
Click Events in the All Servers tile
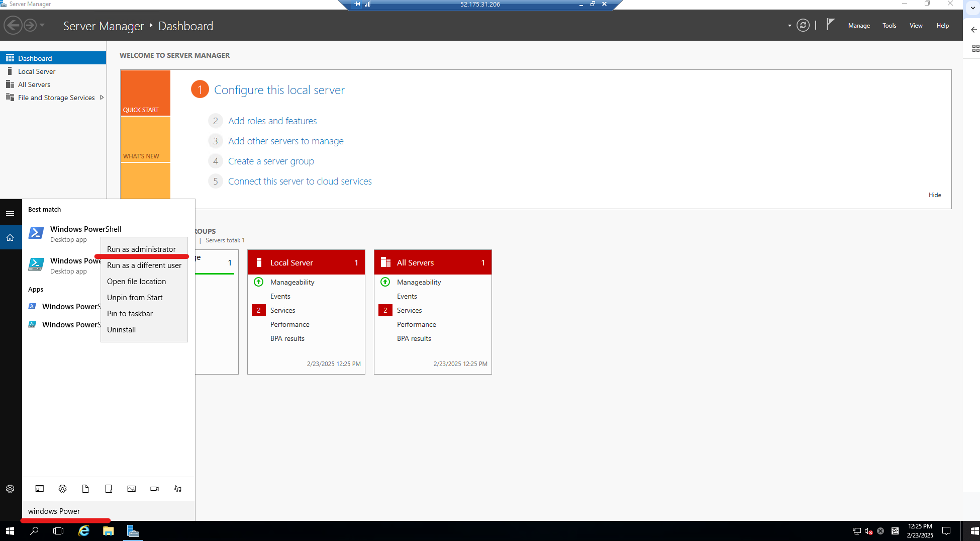click(x=407, y=297)
